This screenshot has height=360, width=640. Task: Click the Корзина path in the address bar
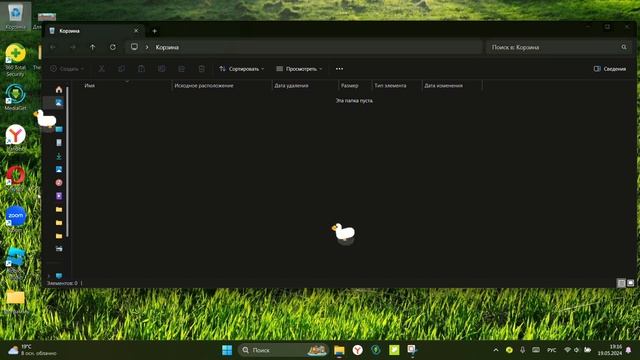(x=167, y=47)
